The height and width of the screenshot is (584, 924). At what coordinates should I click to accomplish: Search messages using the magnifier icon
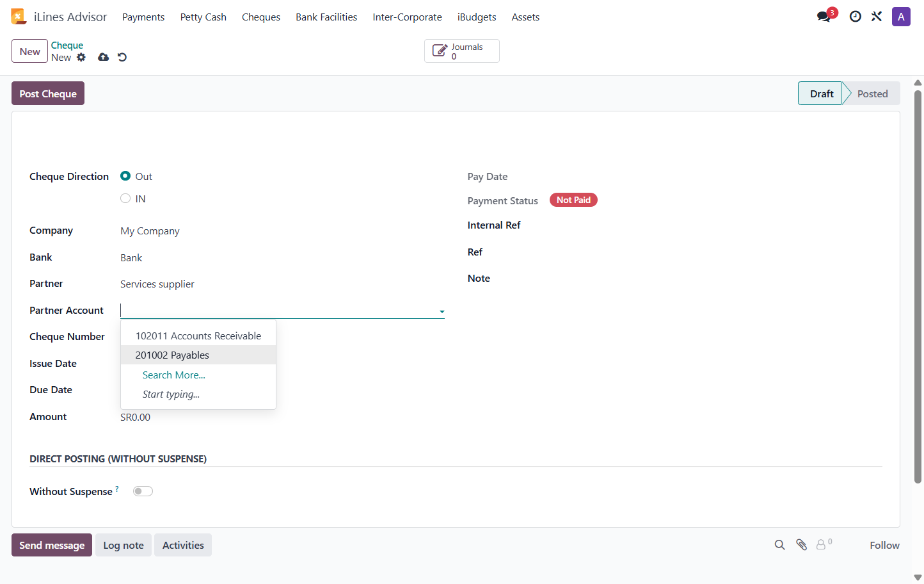779,545
